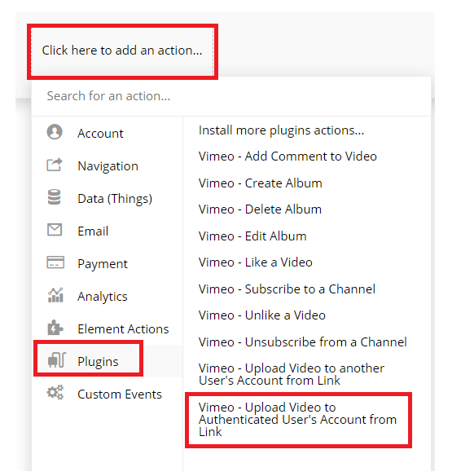Pick 'Vimeo - Subscribe to a Channel'

[287, 289]
